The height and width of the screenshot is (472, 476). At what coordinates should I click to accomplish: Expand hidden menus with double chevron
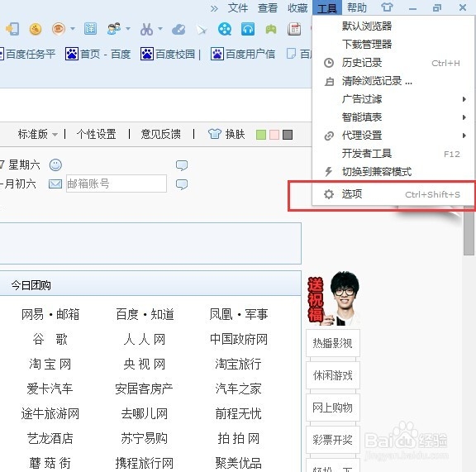coord(214,8)
